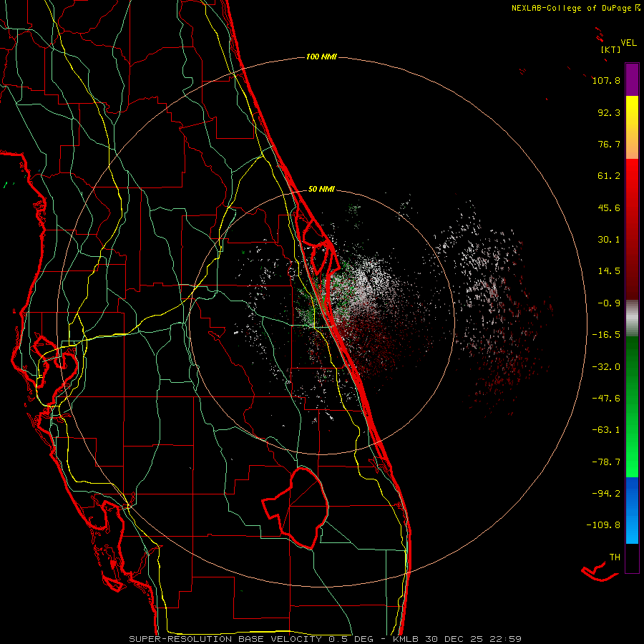Click the -109.8 velocity scale value
Viewport: 644px width, 644px height.
[x=603, y=525]
